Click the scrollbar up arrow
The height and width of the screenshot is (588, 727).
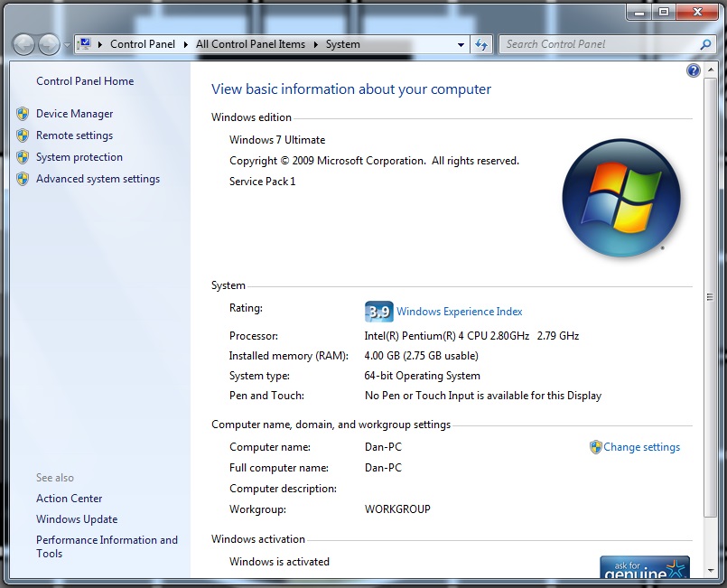710,70
